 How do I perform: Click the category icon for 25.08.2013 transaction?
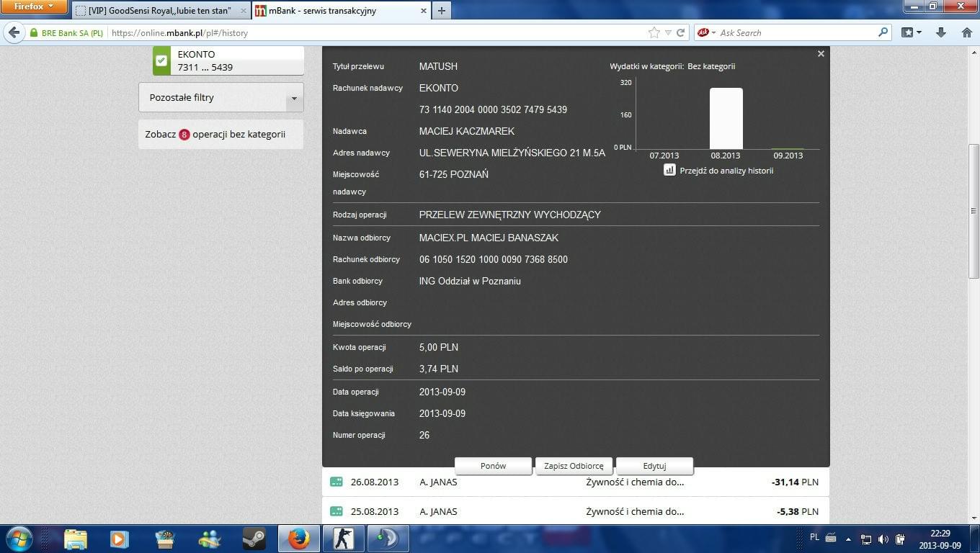tap(336, 511)
